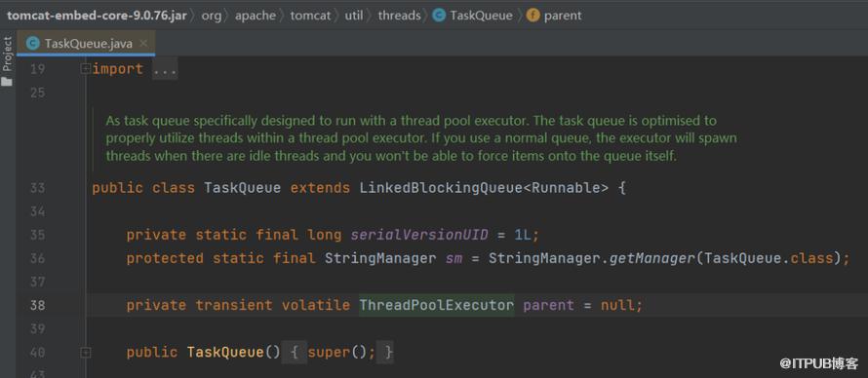868x378 pixels.
Task: Select tomcat-embed-core-9.0.76.jar in breadcrumb
Action: 97,16
